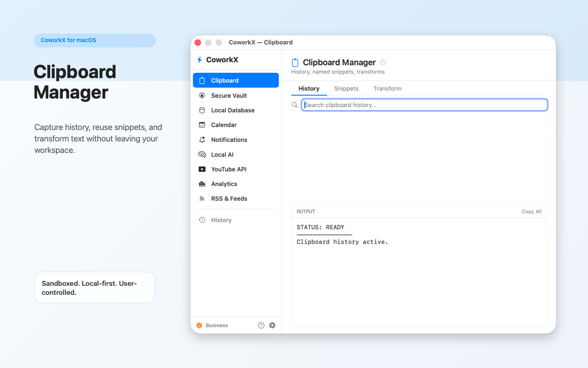Open Notifications section
The height and width of the screenshot is (368, 588).
click(x=236, y=139)
